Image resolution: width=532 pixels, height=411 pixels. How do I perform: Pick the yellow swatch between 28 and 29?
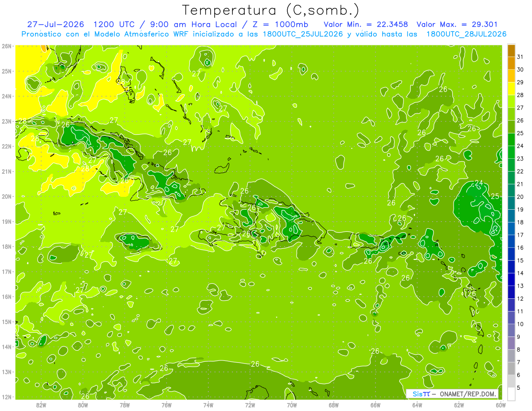click(511, 89)
